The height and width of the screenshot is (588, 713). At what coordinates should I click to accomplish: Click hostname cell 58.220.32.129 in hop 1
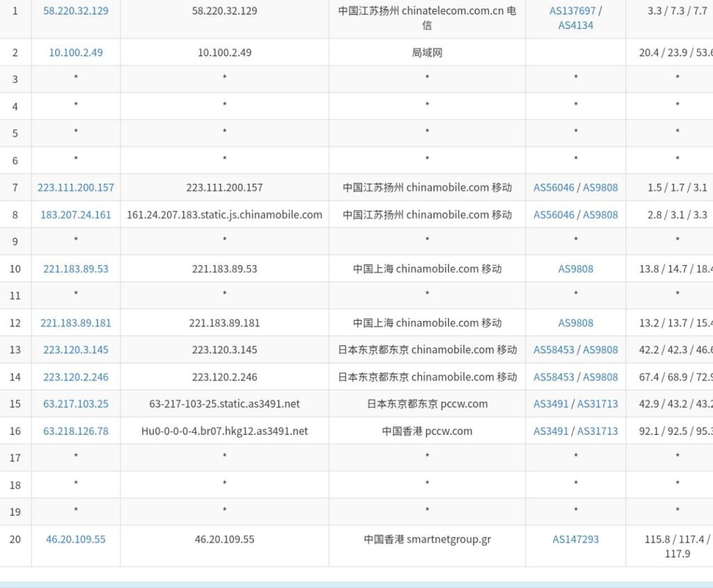click(225, 11)
